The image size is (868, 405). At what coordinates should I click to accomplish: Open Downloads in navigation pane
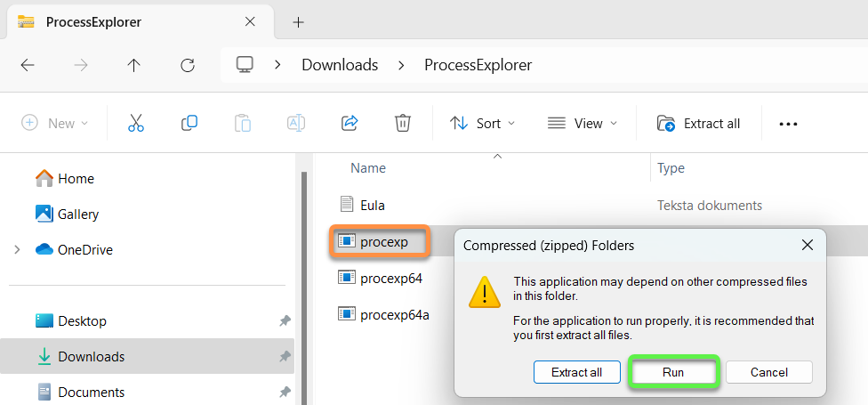(x=92, y=356)
